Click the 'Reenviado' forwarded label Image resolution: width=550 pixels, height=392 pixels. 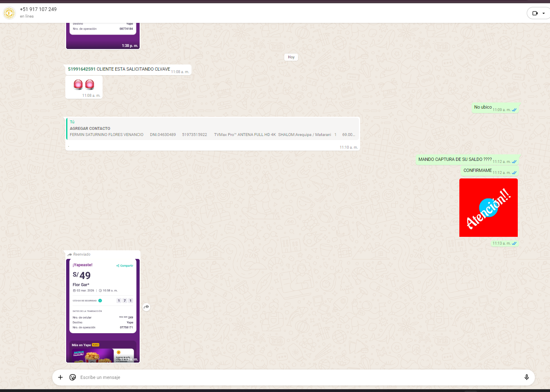82,254
